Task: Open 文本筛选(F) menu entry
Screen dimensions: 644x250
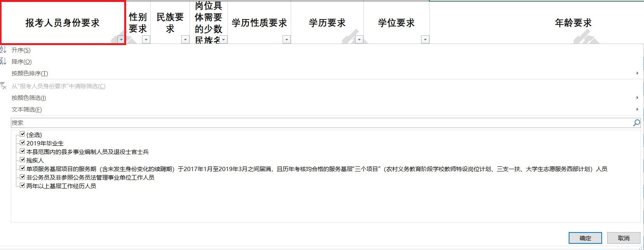Action: [x=27, y=110]
